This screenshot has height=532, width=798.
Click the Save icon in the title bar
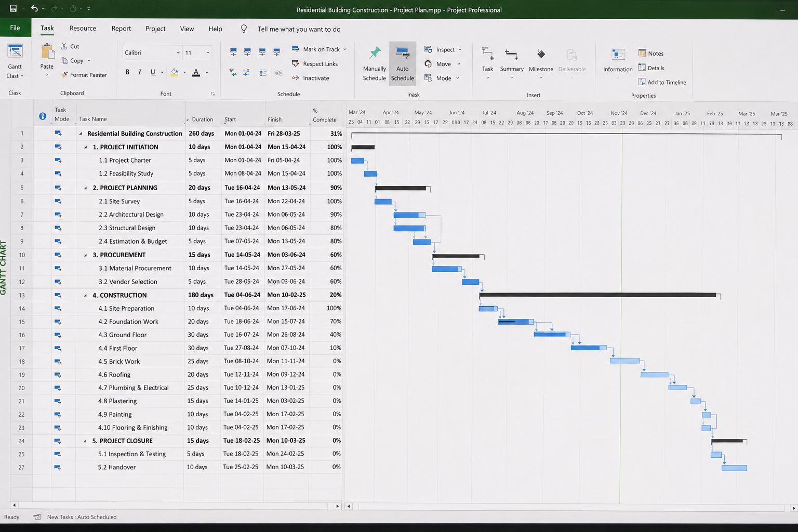[13, 8]
